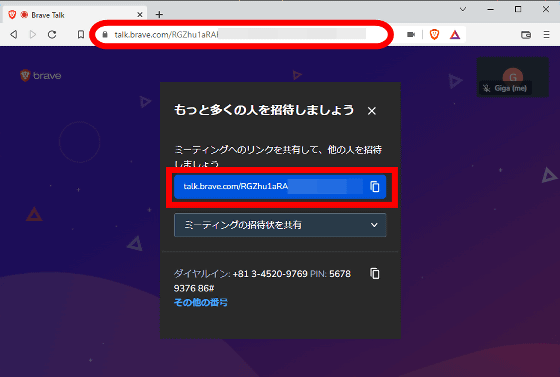Open Brave Shields lion icon
Image resolution: width=560 pixels, height=377 pixels.
(434, 34)
